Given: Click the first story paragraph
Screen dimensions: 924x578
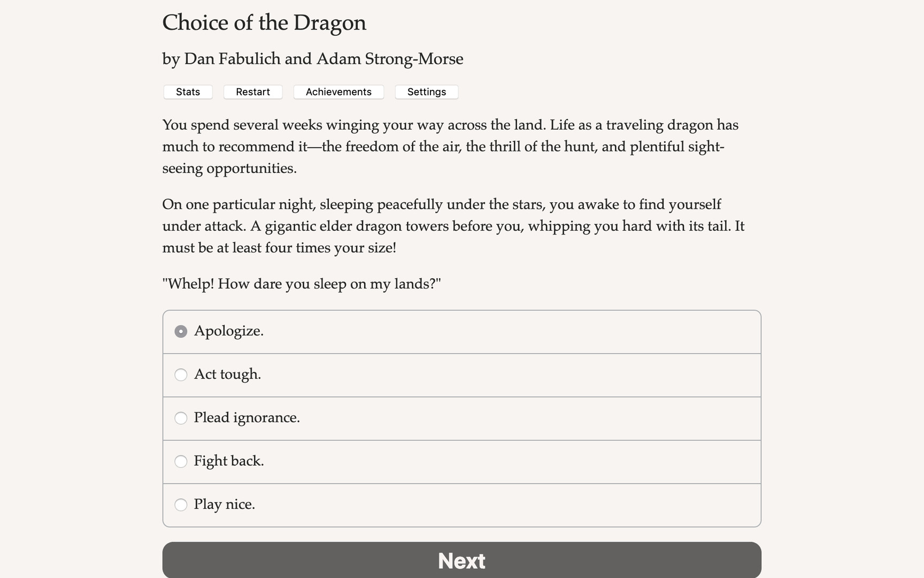Looking at the screenshot, I should [x=450, y=146].
